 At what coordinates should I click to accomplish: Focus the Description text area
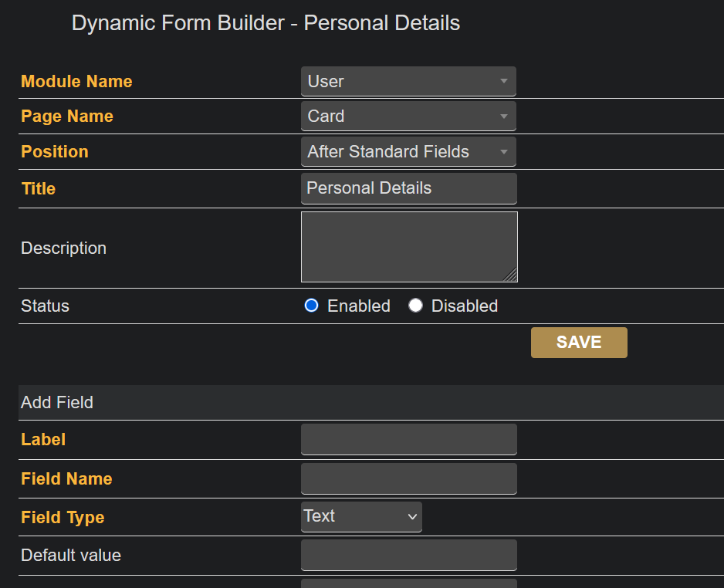(408, 247)
